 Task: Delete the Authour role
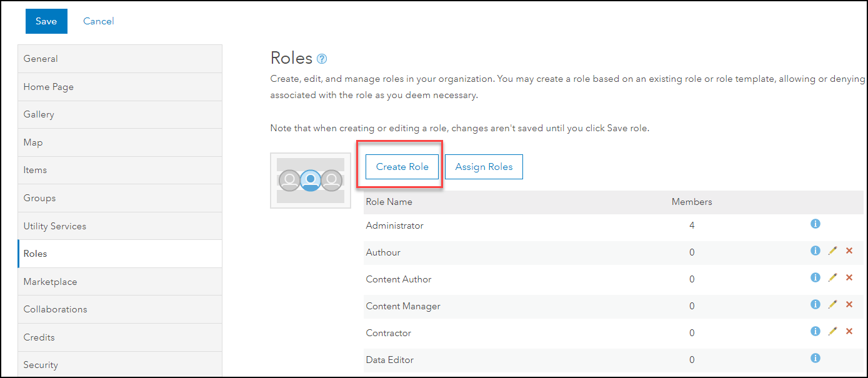click(x=849, y=251)
